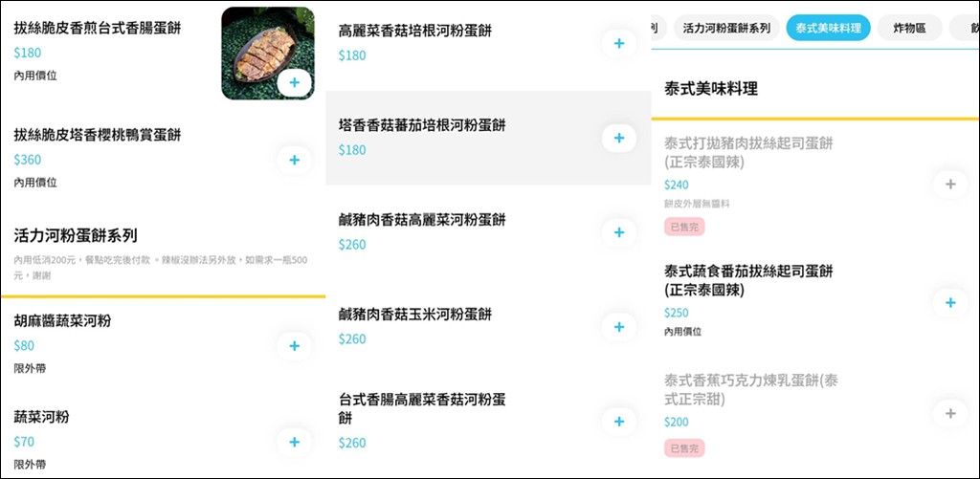
Task: Open 塔香香菇蕃茄培根河粉蛋餅 item details
Action: [488, 138]
